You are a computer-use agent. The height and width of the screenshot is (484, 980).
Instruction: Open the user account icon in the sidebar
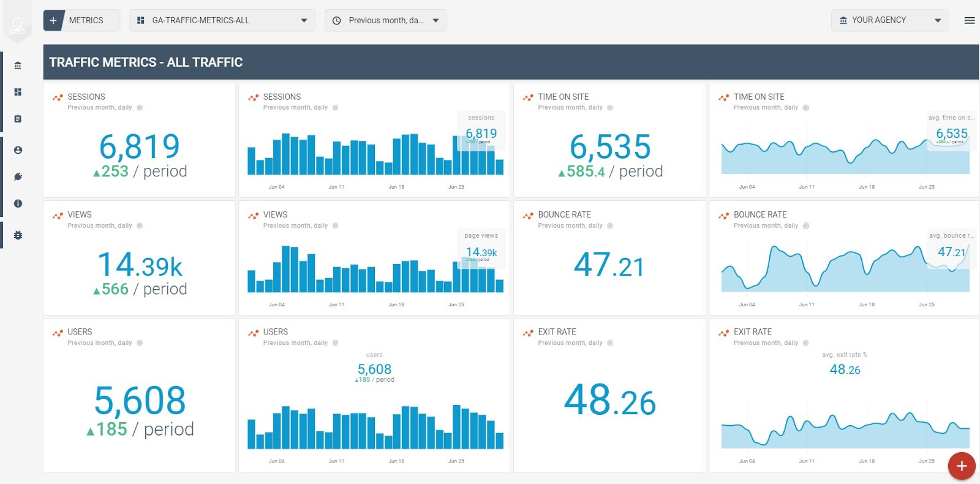point(18,150)
